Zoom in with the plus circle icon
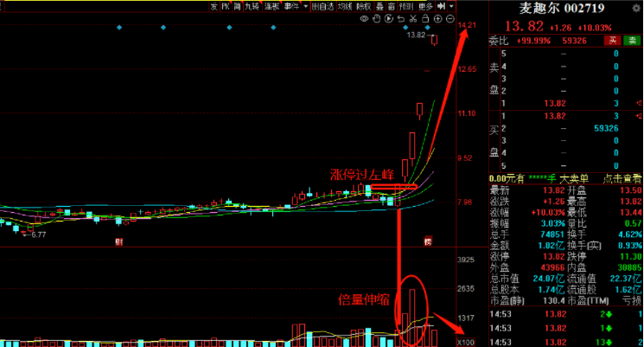 click(x=439, y=18)
